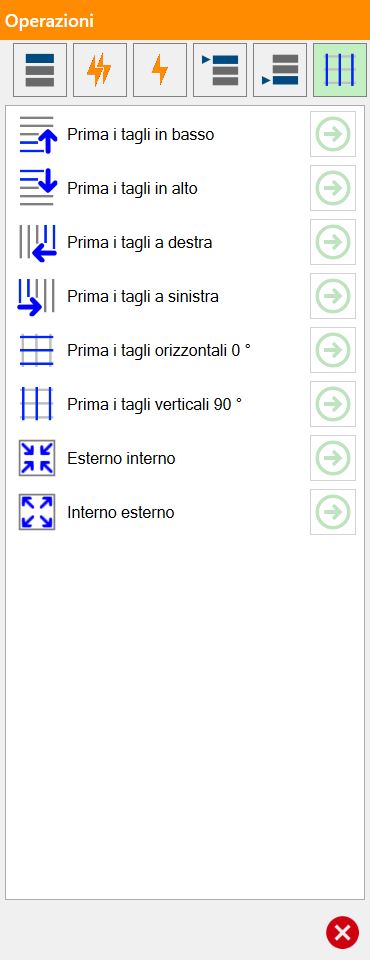Viewport: 370px width, 960px height.
Task: Click the 'Prima i tagli in basso' icon
Action: (37, 135)
